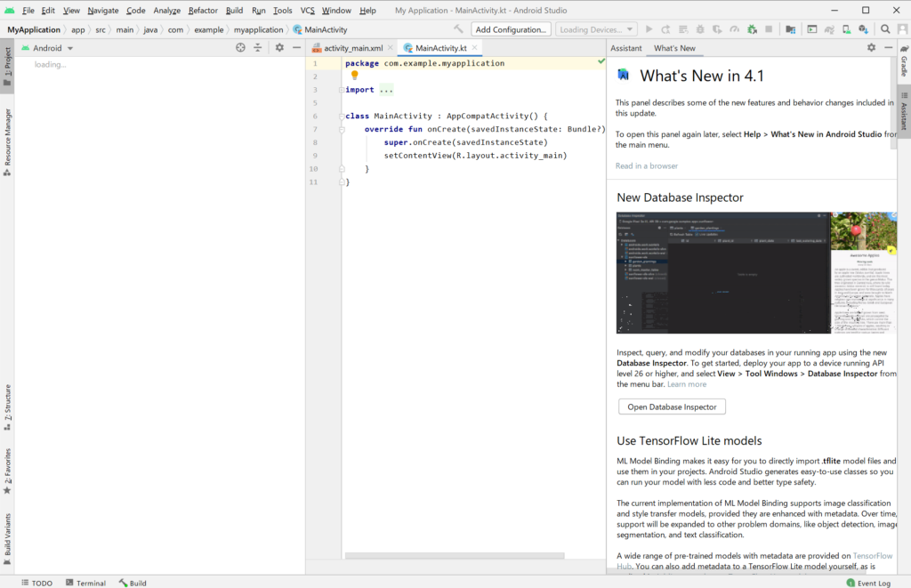911x588 pixels.
Task: Collapse the MainActivity class fold marker
Action: pos(342,117)
